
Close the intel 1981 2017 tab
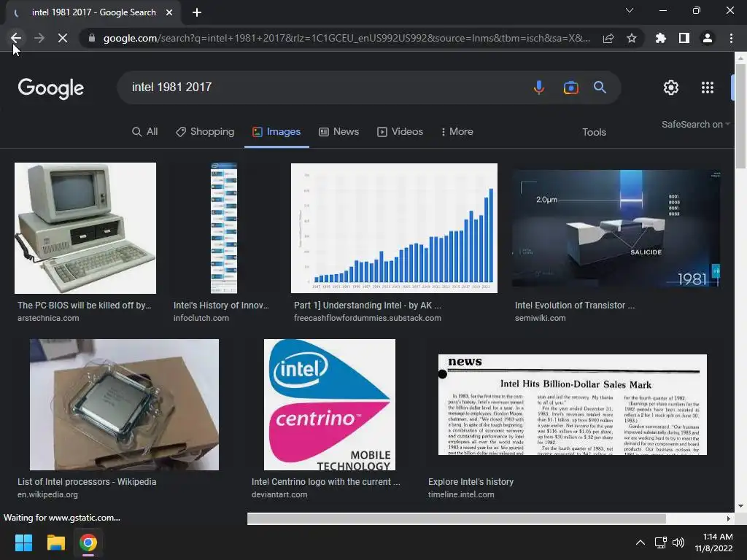point(169,12)
